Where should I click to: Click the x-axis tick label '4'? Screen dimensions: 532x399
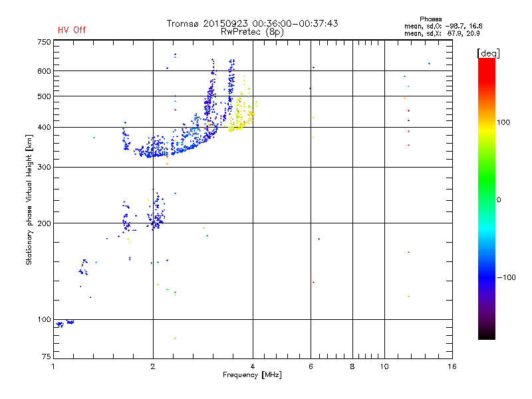(253, 366)
